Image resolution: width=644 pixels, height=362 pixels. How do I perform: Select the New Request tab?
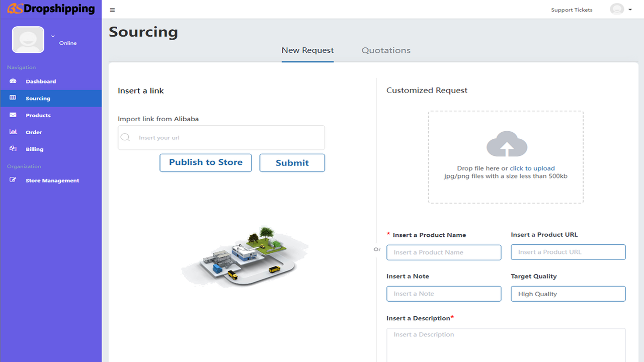click(307, 50)
